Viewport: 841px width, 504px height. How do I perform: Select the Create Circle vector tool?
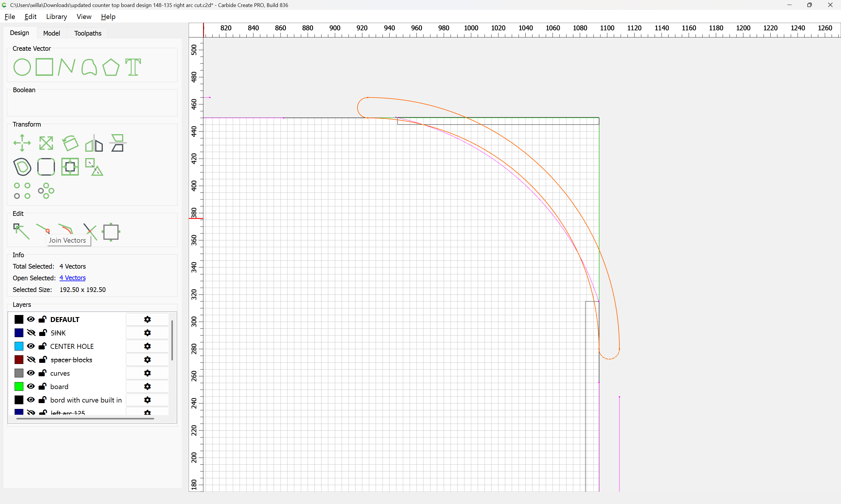[x=22, y=67]
